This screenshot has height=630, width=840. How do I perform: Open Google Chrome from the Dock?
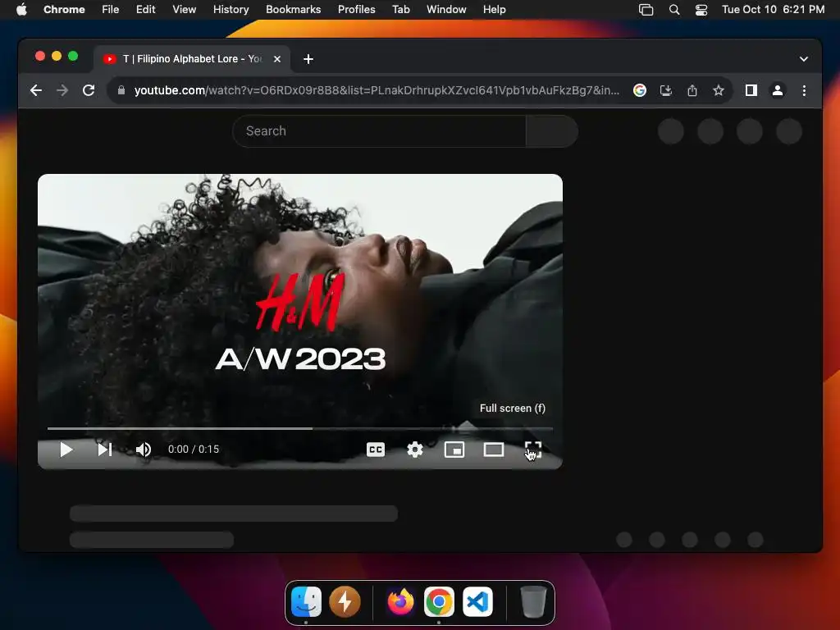(439, 601)
